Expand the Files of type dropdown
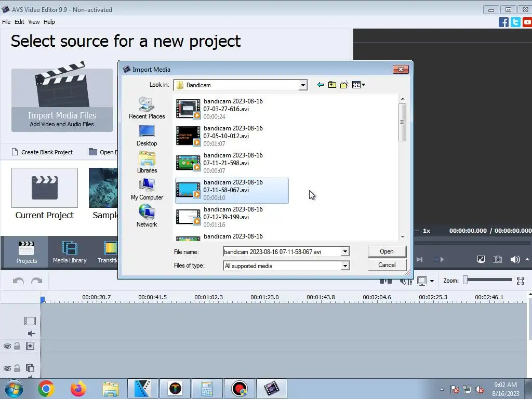This screenshot has height=399, width=532. point(345,265)
